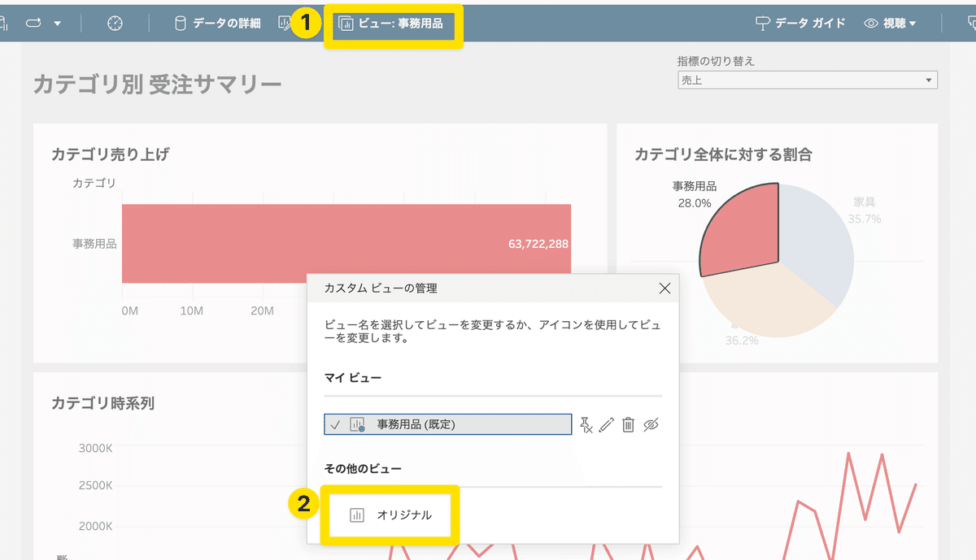The width and height of the screenshot is (976, 560).
Task: Toggle visibility of 事務用品 (既定) view
Action: [x=650, y=423]
